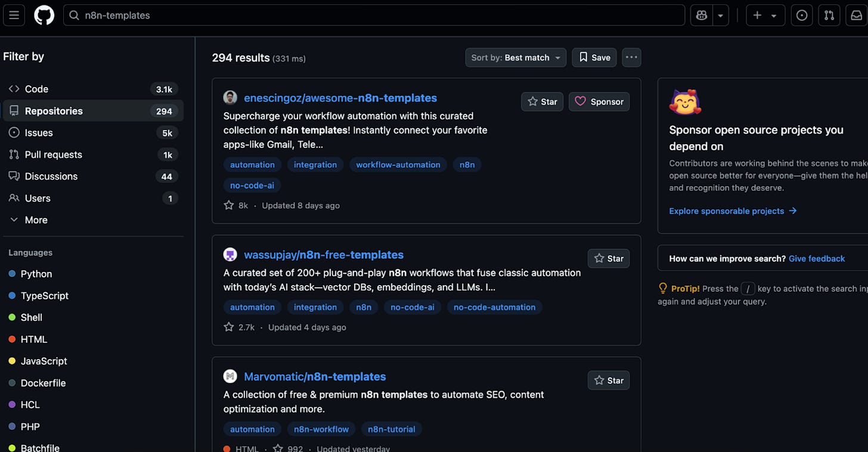Image resolution: width=868 pixels, height=452 pixels.
Task: Open the Issues icon in top bar
Action: (802, 16)
